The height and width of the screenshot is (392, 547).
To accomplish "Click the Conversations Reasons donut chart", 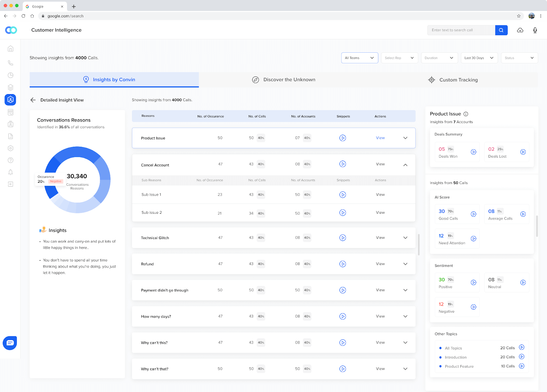I will coord(77,180).
